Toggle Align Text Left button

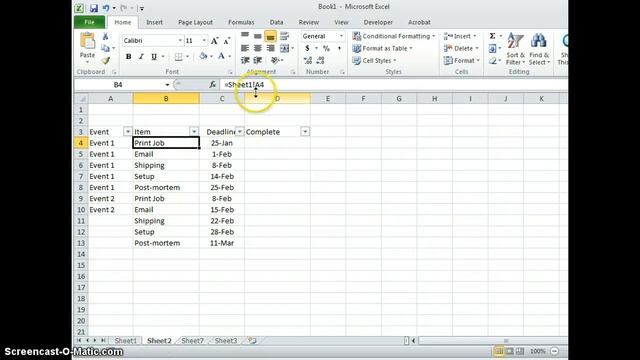(x=245, y=48)
